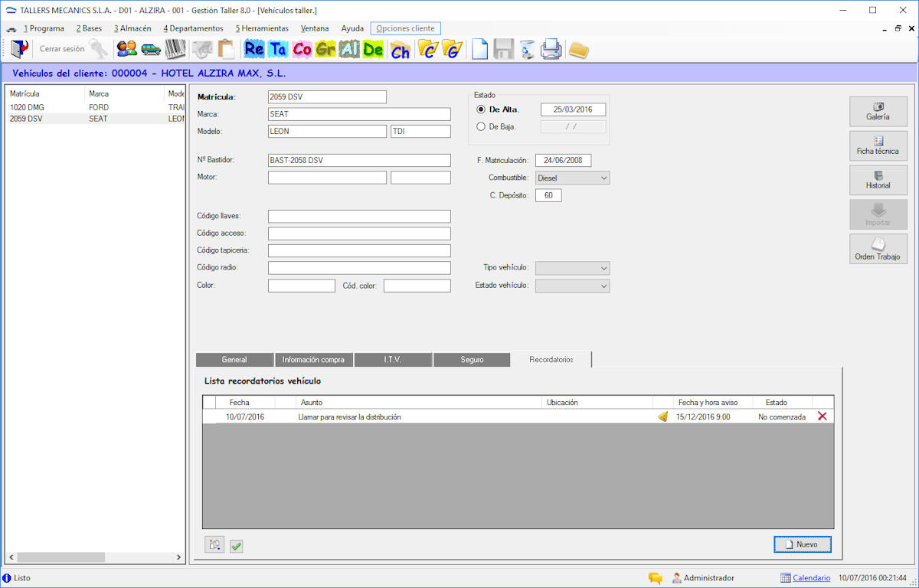Open the Bases menu

(x=89, y=28)
